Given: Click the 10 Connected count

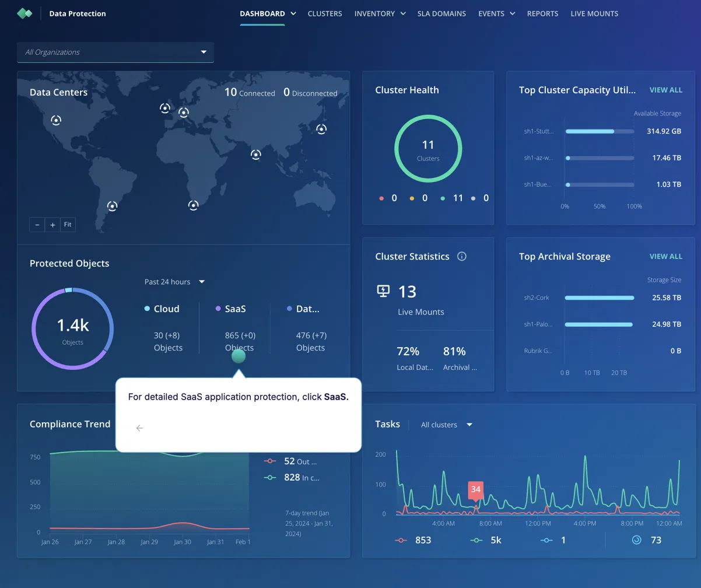Looking at the screenshot, I should click(x=250, y=92).
